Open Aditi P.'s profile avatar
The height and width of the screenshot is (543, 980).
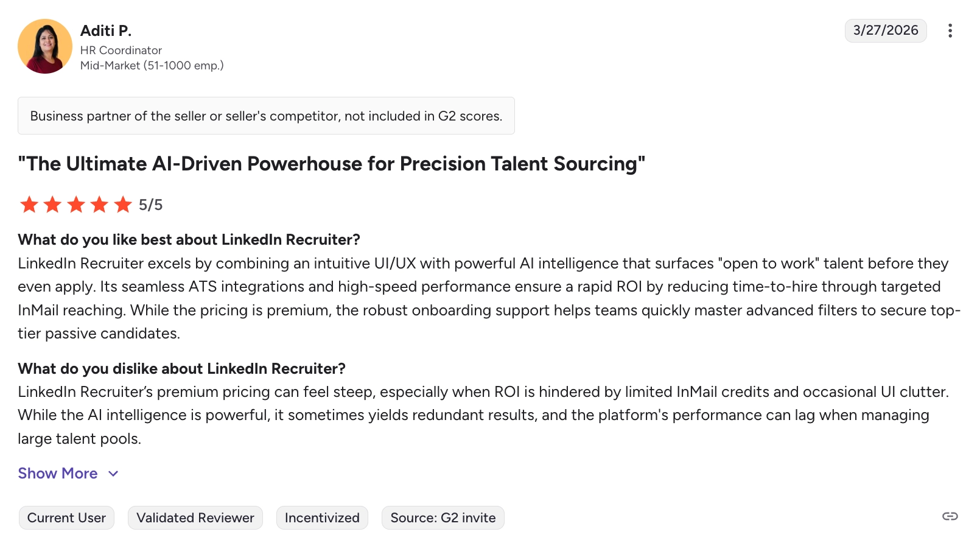pos(45,46)
